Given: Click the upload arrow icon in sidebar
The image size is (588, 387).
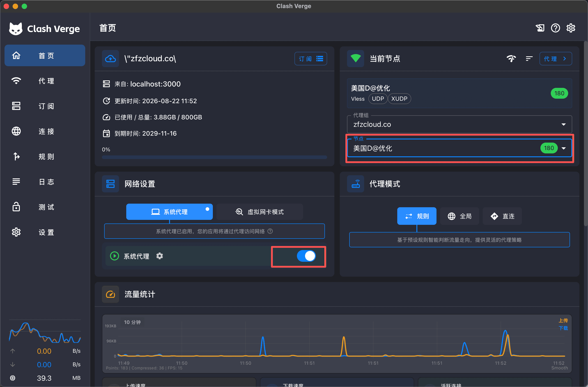Looking at the screenshot, I should [13, 351].
